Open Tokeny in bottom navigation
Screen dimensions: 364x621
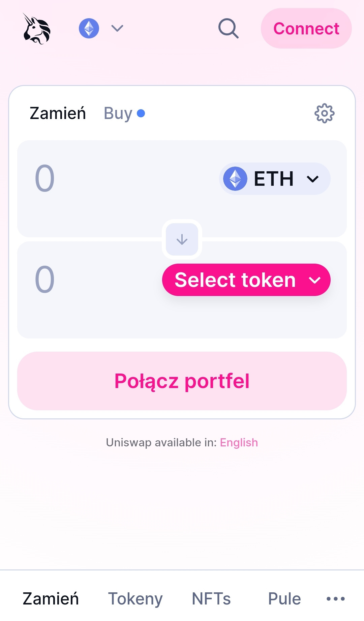(135, 599)
